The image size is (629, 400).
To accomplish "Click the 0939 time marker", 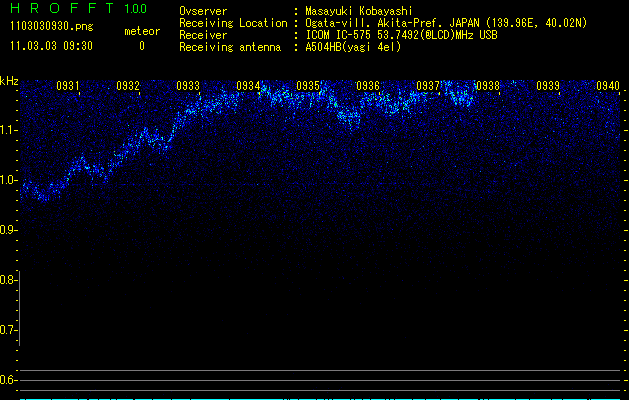I will pyautogui.click(x=548, y=85).
